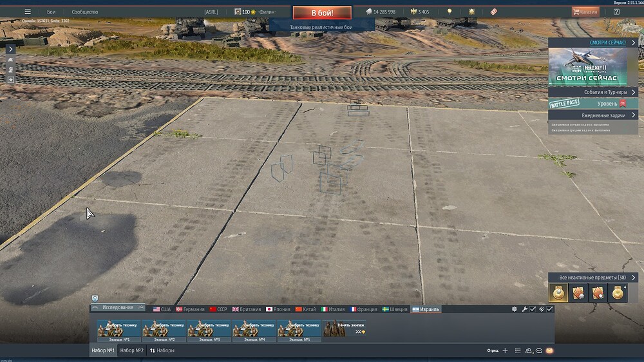Open the Бои menu
644x362 pixels.
tap(51, 12)
